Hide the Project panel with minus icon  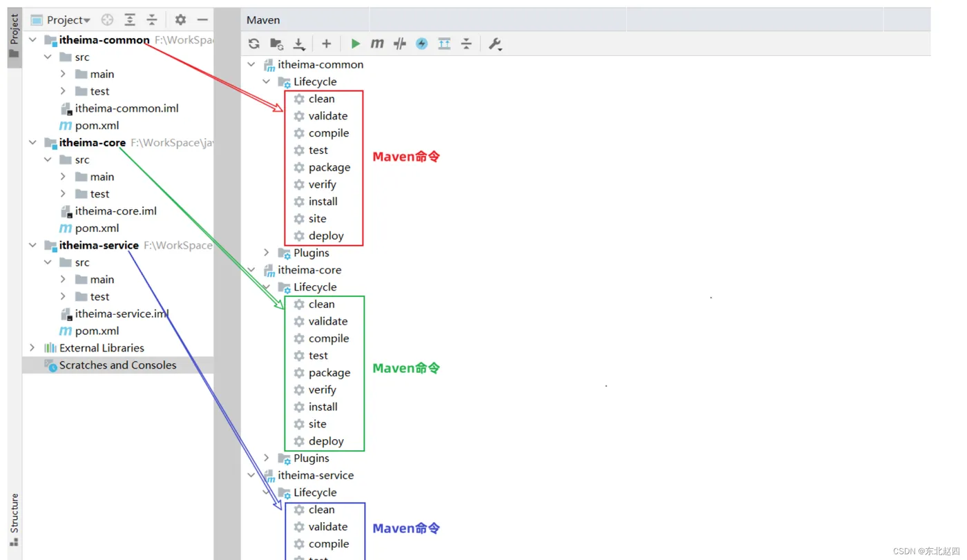[202, 20]
